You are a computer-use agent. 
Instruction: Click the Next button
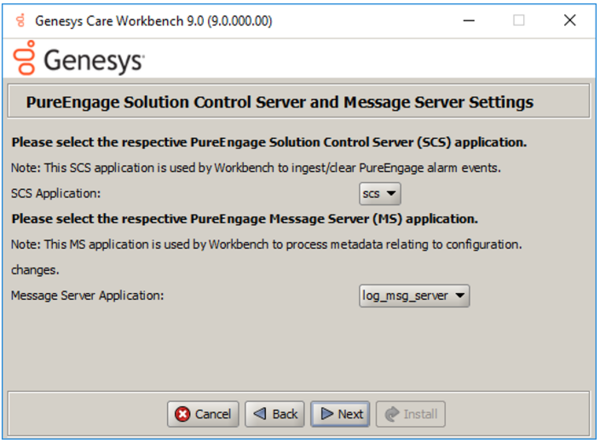tap(340, 414)
